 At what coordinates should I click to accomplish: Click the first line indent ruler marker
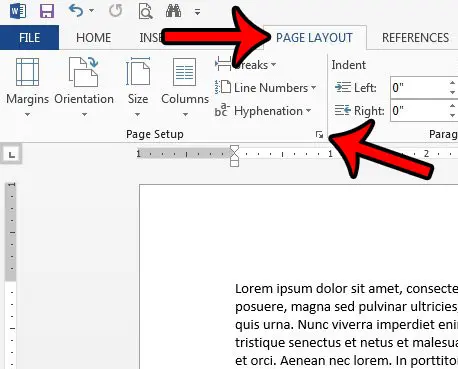point(235,149)
